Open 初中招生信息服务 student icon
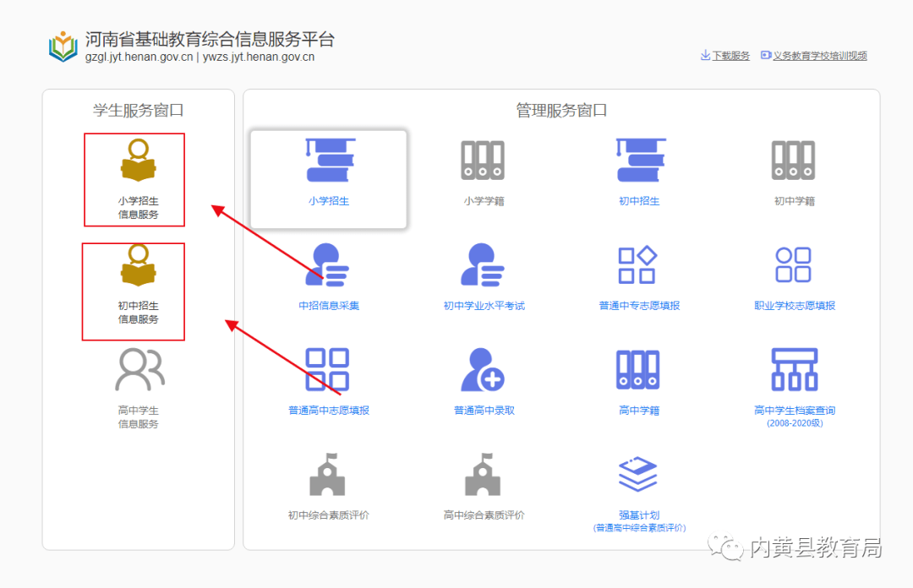The height and width of the screenshot is (588, 913). 138,265
